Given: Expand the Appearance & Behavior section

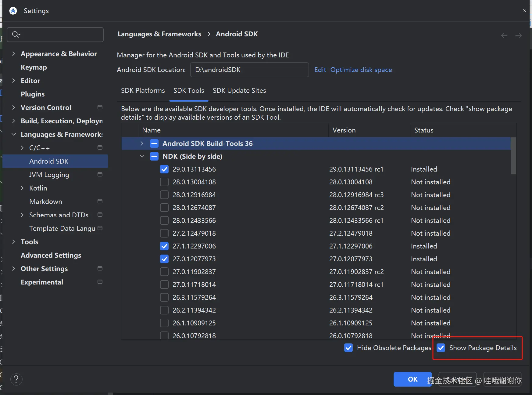Looking at the screenshot, I should click(13, 54).
